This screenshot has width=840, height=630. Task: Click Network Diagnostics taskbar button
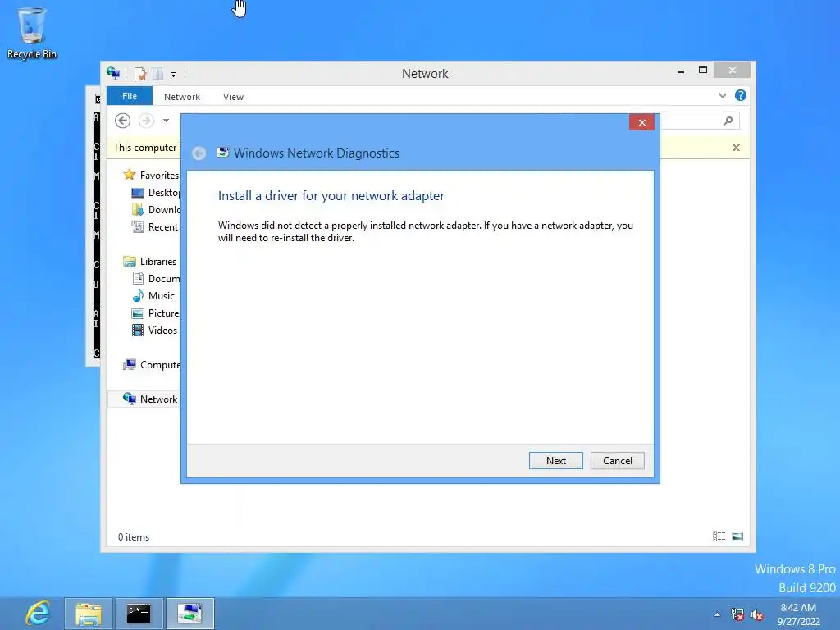point(190,614)
